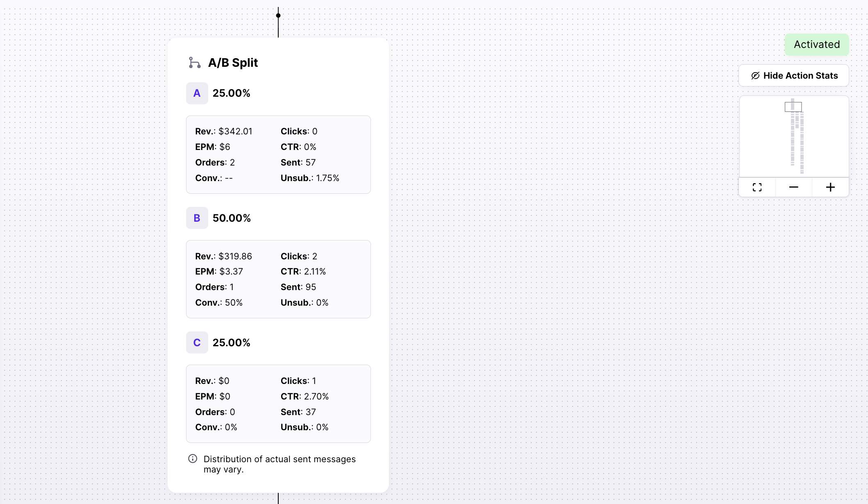Zoom out using the minus control
The height and width of the screenshot is (504, 868).
click(793, 187)
